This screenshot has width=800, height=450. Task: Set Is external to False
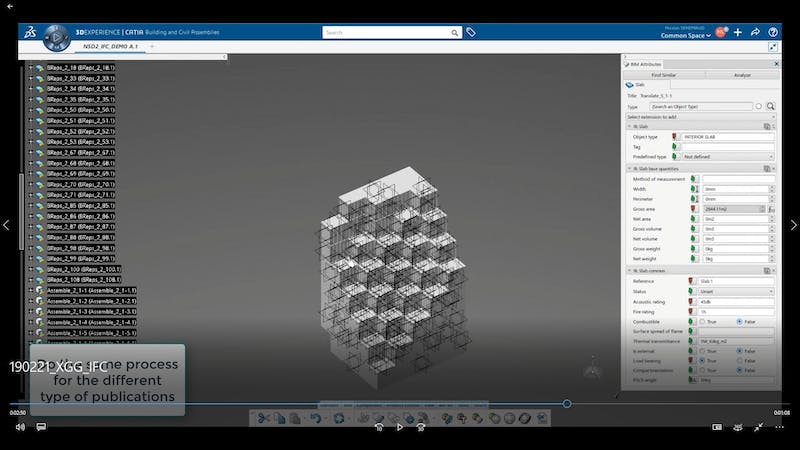741,351
